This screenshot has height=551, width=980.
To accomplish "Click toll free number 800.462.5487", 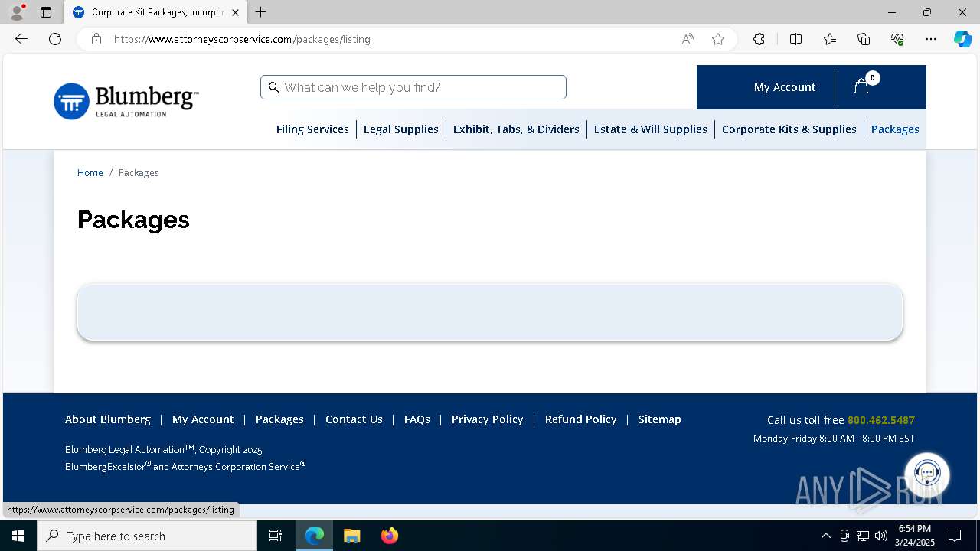I will (881, 420).
